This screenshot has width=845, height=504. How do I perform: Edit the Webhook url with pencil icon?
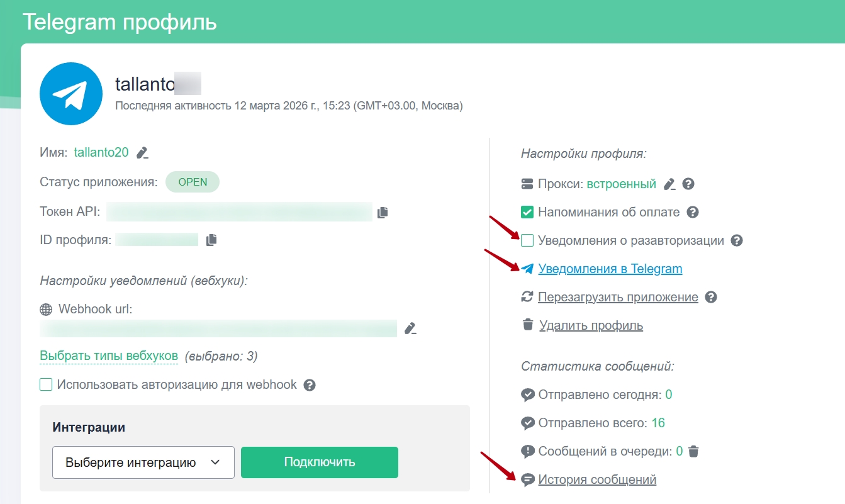(x=411, y=328)
